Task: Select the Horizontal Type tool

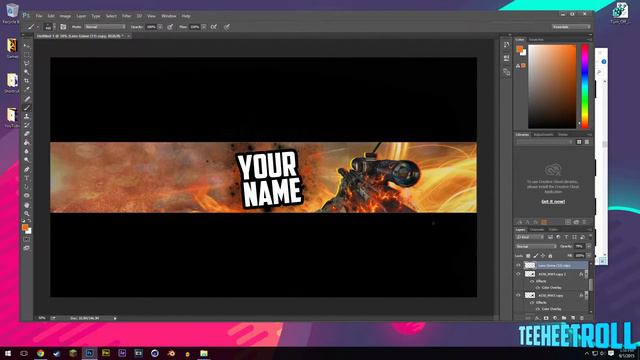Action: 27,178
